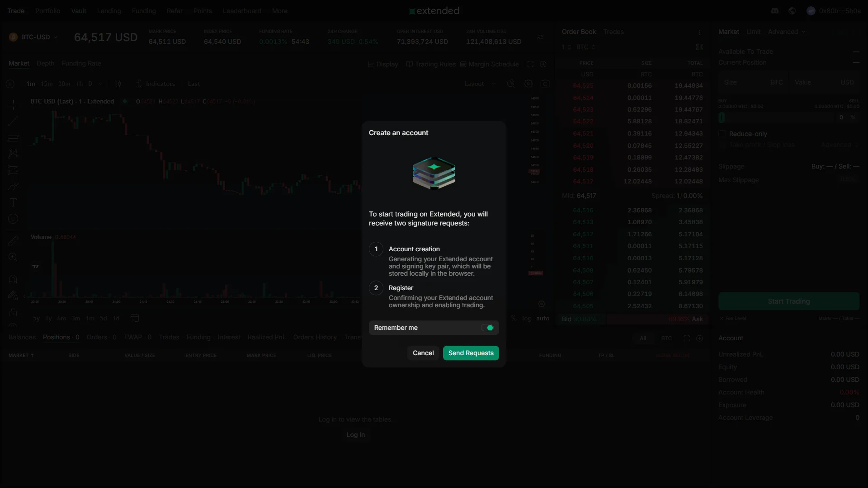Select the BTC positions filter
This screenshot has height=488, width=868.
(666, 338)
